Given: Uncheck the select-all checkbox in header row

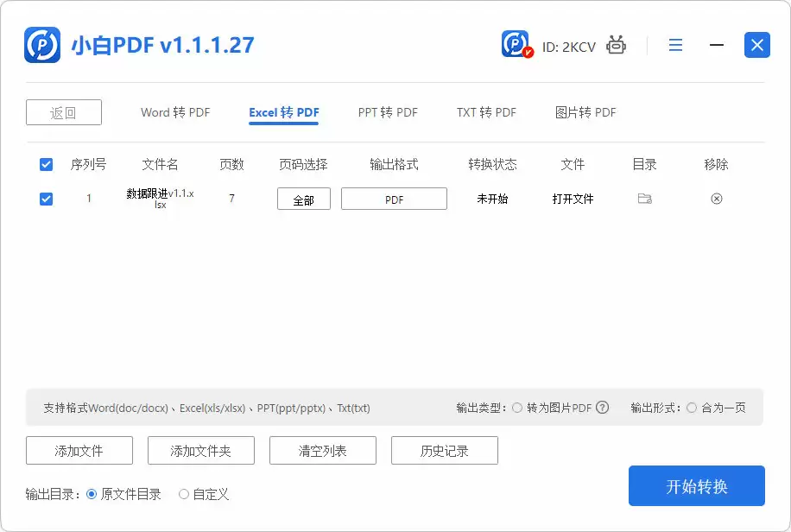Looking at the screenshot, I should pos(46,164).
